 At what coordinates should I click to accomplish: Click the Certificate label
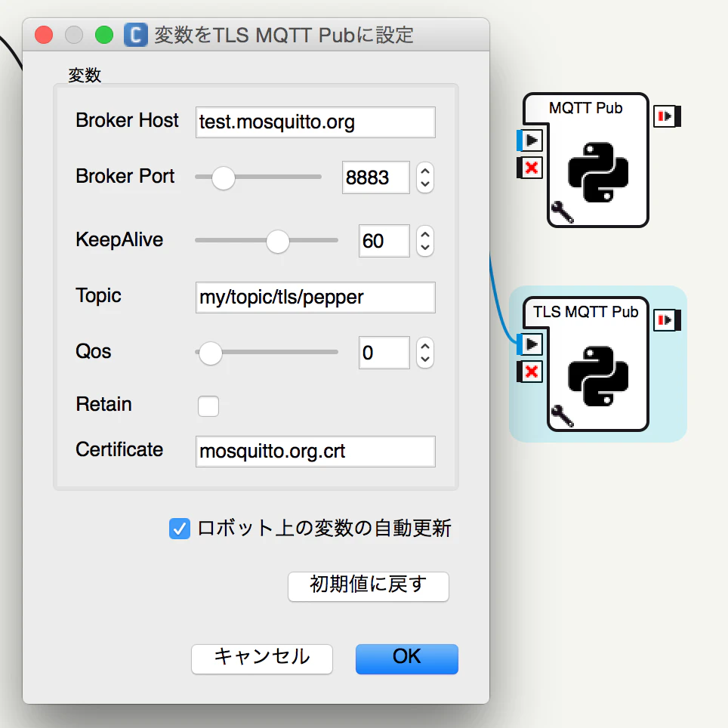119,449
